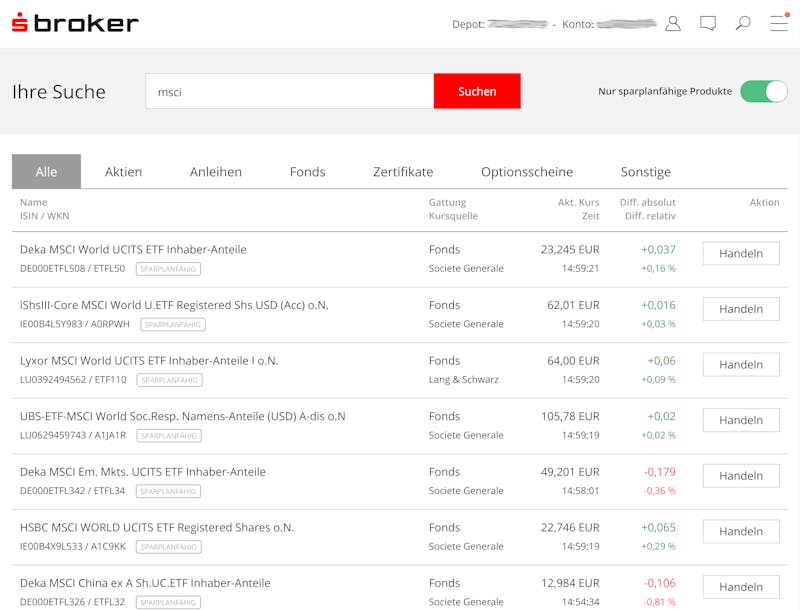
Task: Switch to the Anleihen tab
Action: point(216,172)
